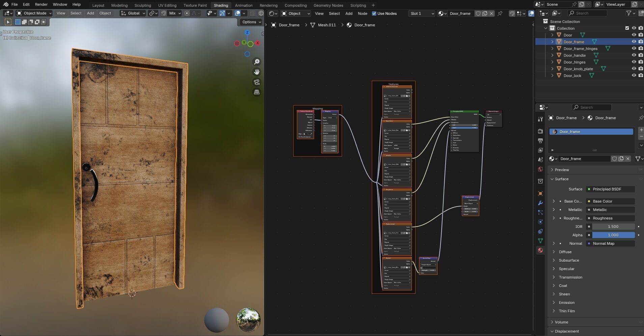
Task: Open the Tool properties tab icon
Action: point(540,119)
